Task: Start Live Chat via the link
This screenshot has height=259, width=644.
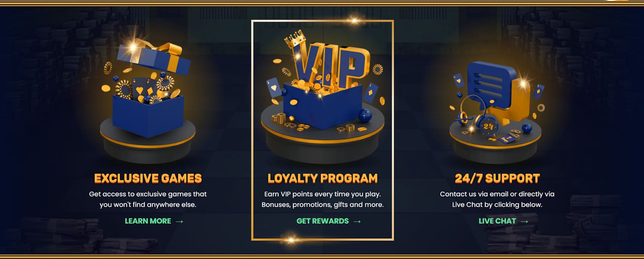Action: 503,221
